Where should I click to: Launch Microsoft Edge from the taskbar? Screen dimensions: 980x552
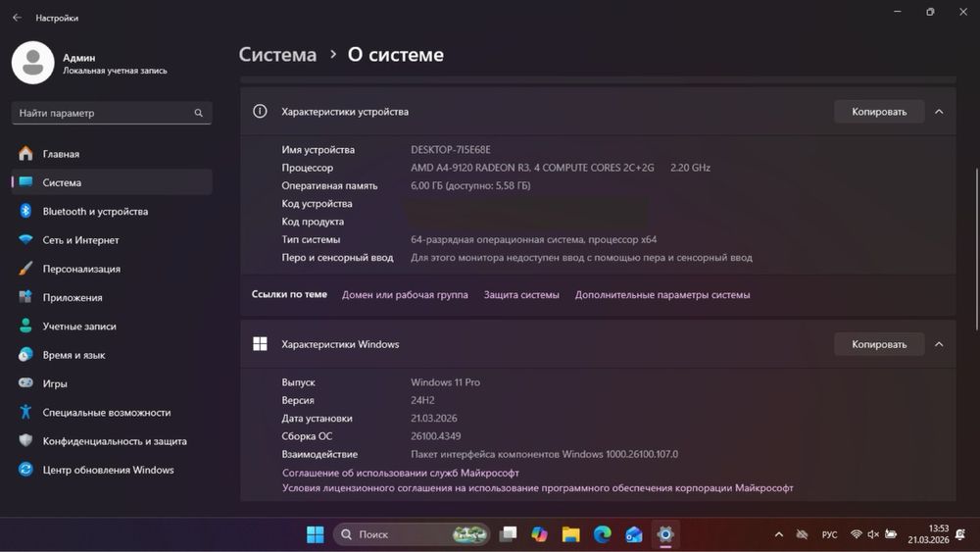tap(603, 534)
